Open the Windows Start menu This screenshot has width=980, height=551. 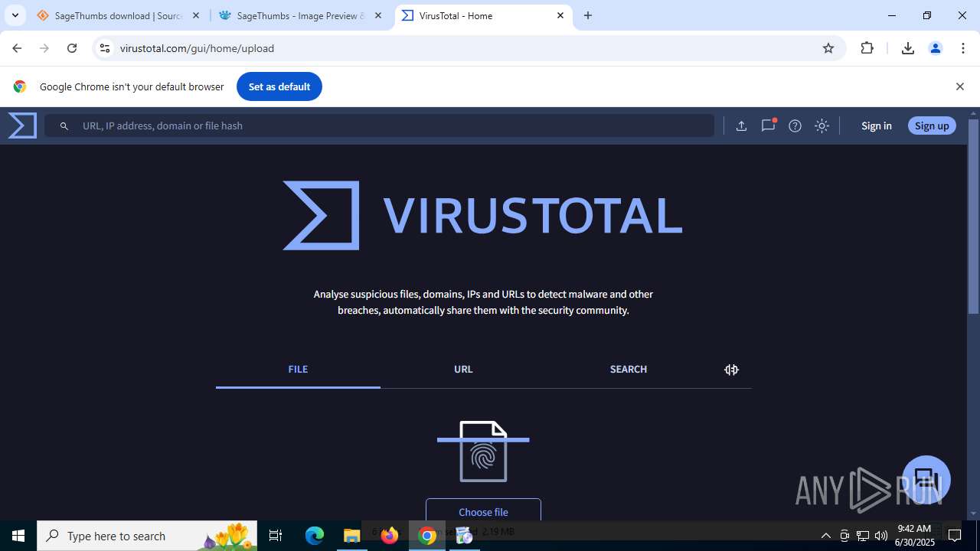[18, 536]
